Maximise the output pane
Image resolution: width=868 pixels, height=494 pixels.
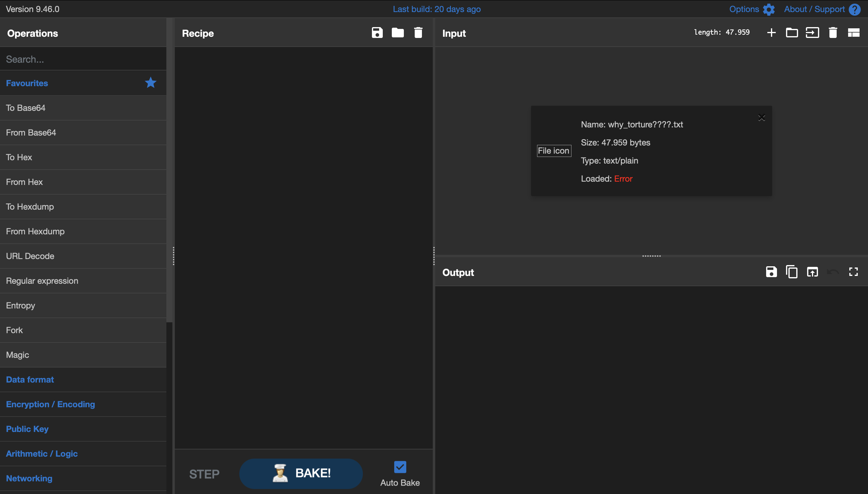pos(854,272)
